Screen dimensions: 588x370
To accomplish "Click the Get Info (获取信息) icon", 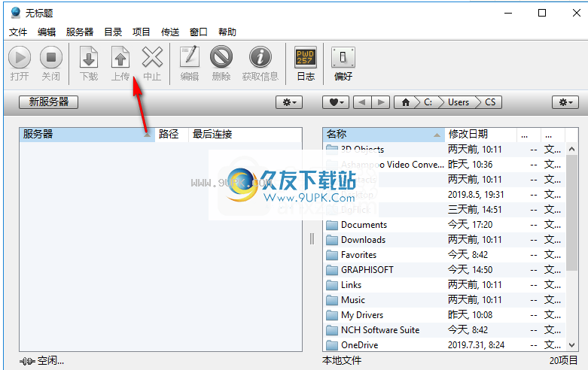I will tap(260, 58).
